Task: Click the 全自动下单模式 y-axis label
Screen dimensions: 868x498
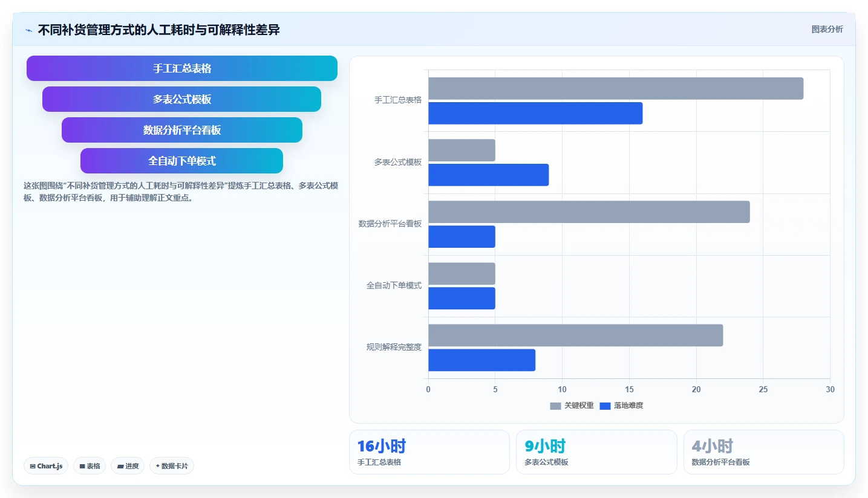Action: pyautogui.click(x=394, y=285)
